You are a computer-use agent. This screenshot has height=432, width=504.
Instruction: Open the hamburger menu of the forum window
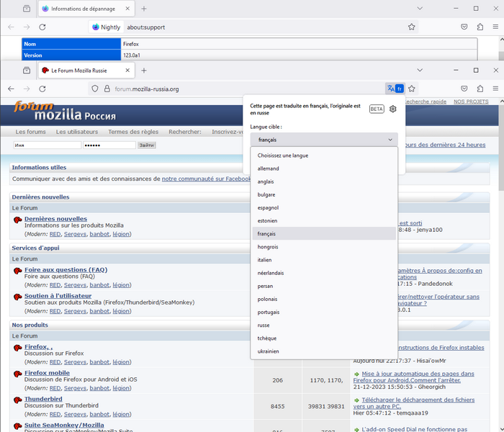point(495,89)
